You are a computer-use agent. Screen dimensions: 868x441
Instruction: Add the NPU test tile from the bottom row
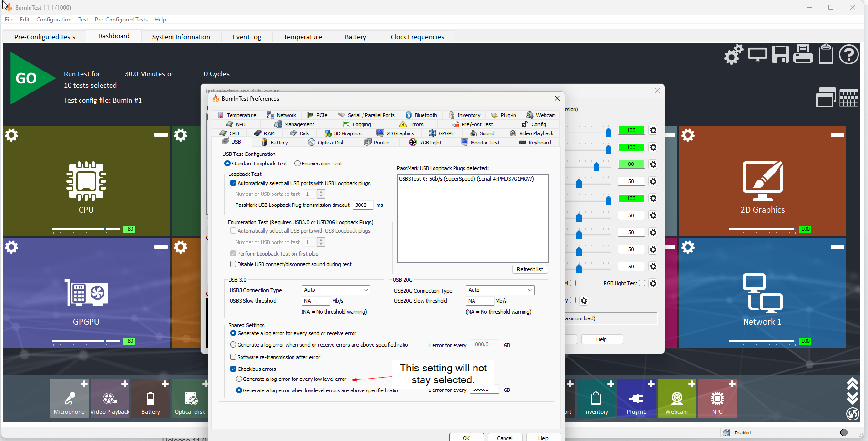coord(732,384)
